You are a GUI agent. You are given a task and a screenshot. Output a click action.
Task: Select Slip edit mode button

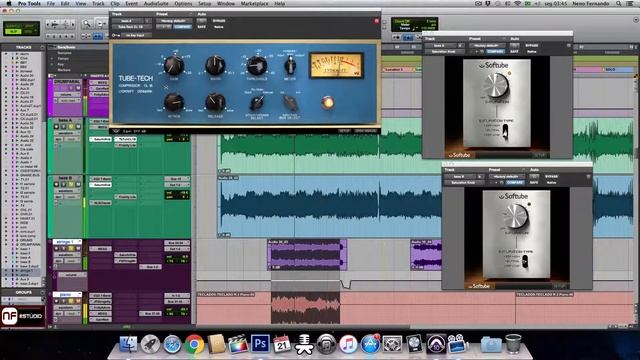(13, 32)
